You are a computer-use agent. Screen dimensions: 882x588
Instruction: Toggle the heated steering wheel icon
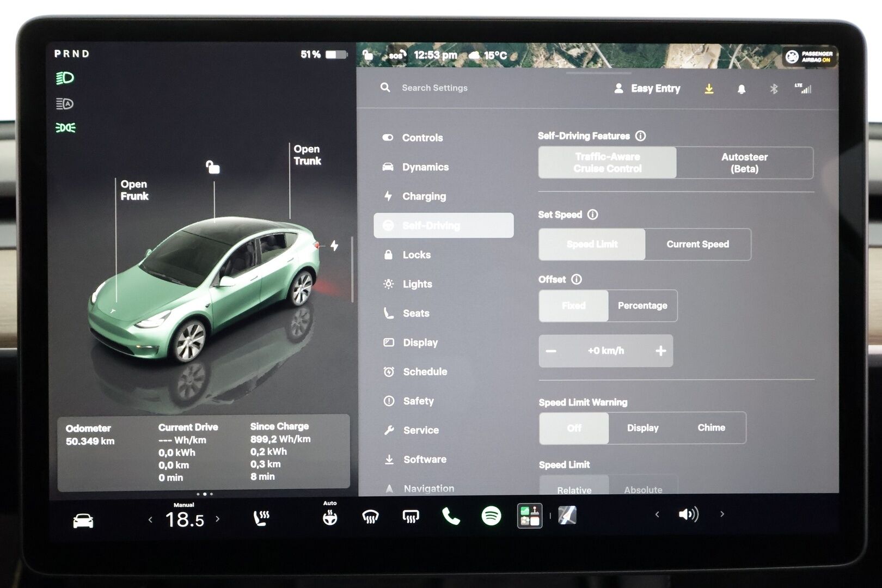[329, 518]
